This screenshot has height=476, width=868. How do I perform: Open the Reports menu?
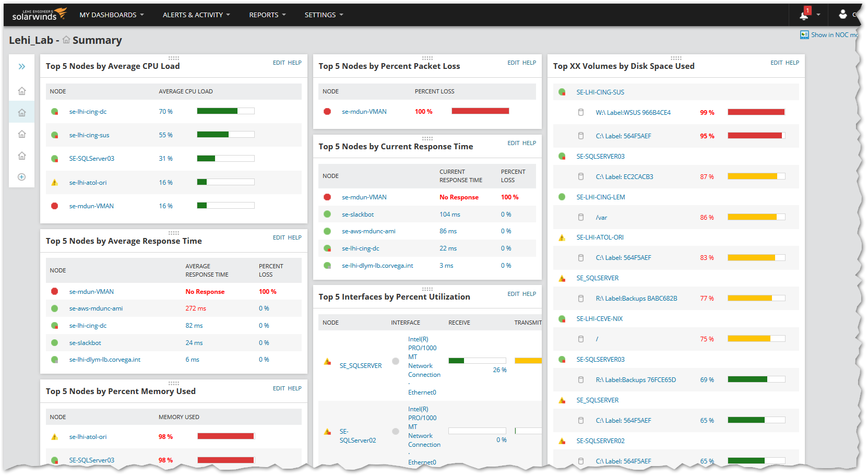point(267,15)
